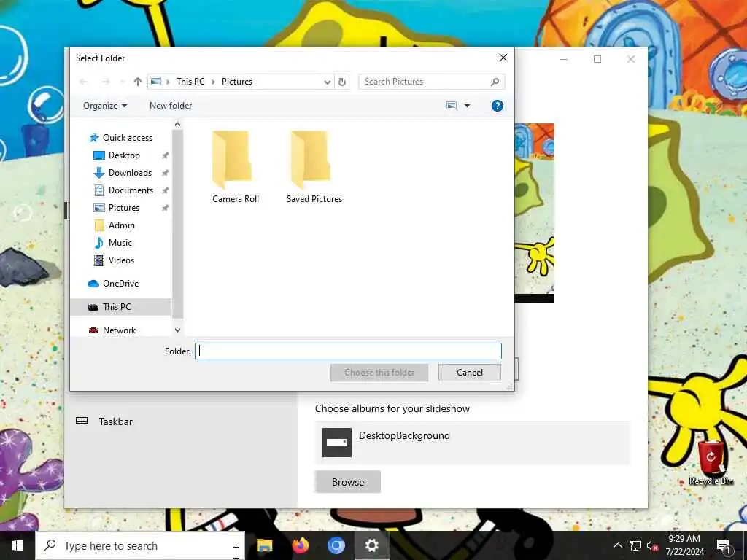Focus the Folder name input field

click(x=348, y=351)
